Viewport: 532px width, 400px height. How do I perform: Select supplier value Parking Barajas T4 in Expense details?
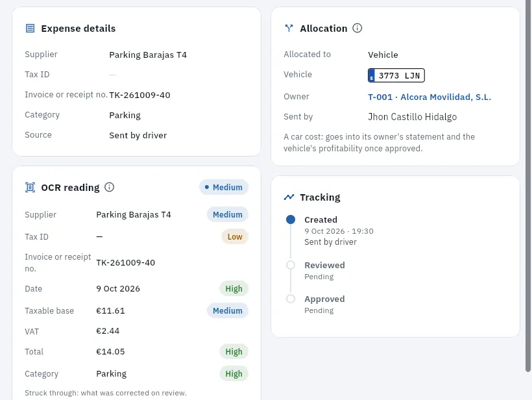click(148, 55)
